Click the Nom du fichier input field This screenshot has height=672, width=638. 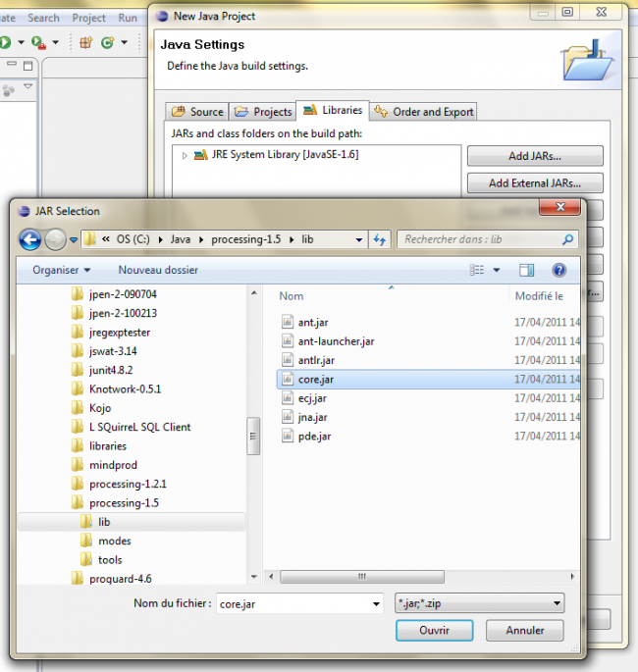[294, 603]
